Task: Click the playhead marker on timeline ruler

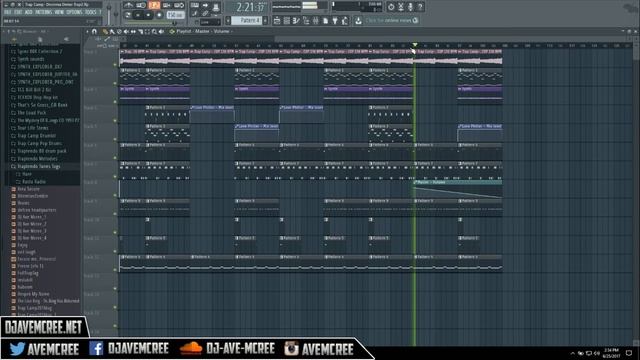Action: [415, 45]
